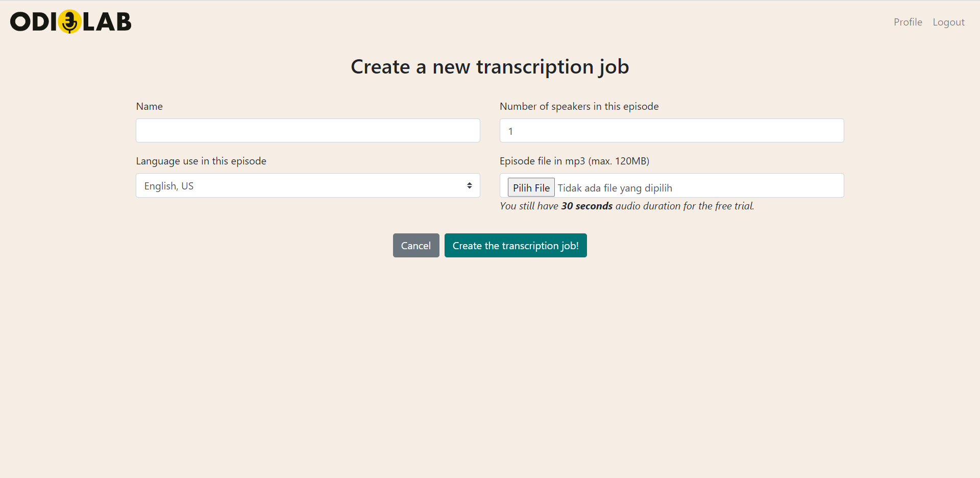Image resolution: width=980 pixels, height=478 pixels.
Task: Submit with "Create the transcription job!" button
Action: [516, 246]
